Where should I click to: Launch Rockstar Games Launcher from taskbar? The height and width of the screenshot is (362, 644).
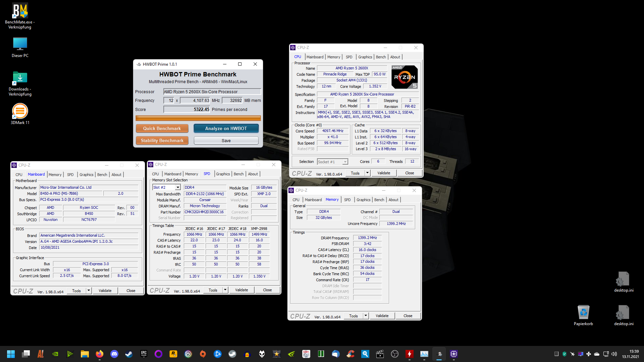[x=173, y=354]
